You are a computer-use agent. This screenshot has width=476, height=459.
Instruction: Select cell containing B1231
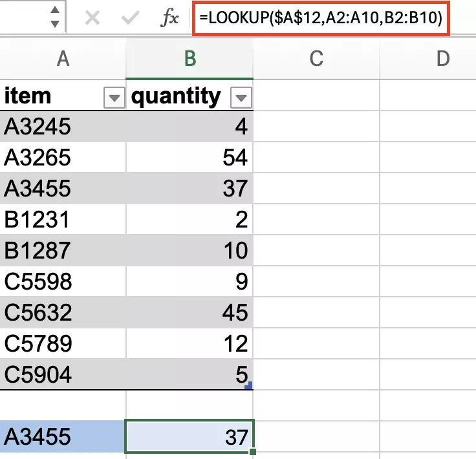pos(63,219)
